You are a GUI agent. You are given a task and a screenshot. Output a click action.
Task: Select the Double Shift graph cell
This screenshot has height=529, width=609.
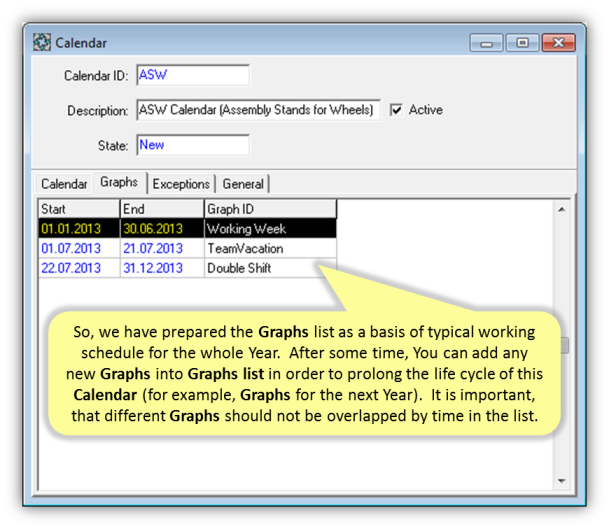pos(270,268)
